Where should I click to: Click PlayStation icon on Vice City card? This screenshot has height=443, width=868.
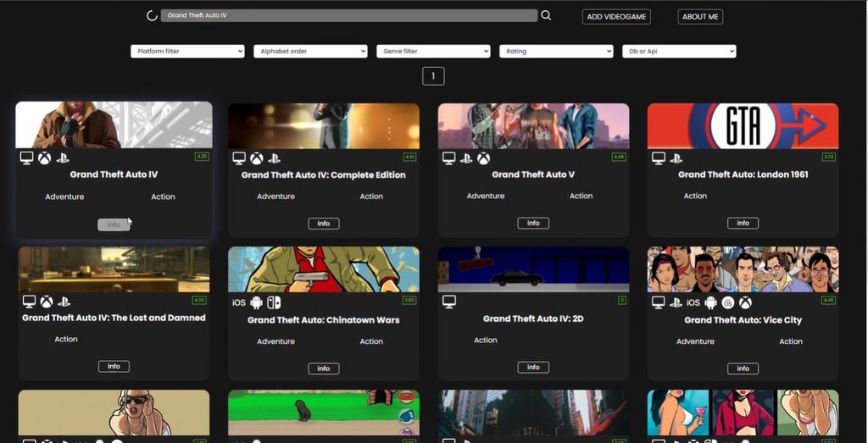pyautogui.click(x=676, y=302)
